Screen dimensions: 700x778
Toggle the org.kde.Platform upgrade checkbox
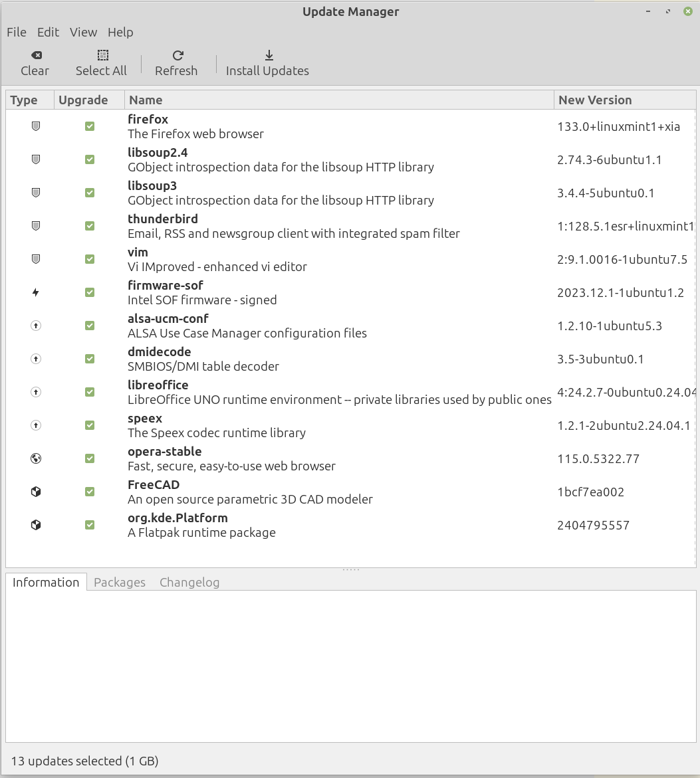point(89,525)
